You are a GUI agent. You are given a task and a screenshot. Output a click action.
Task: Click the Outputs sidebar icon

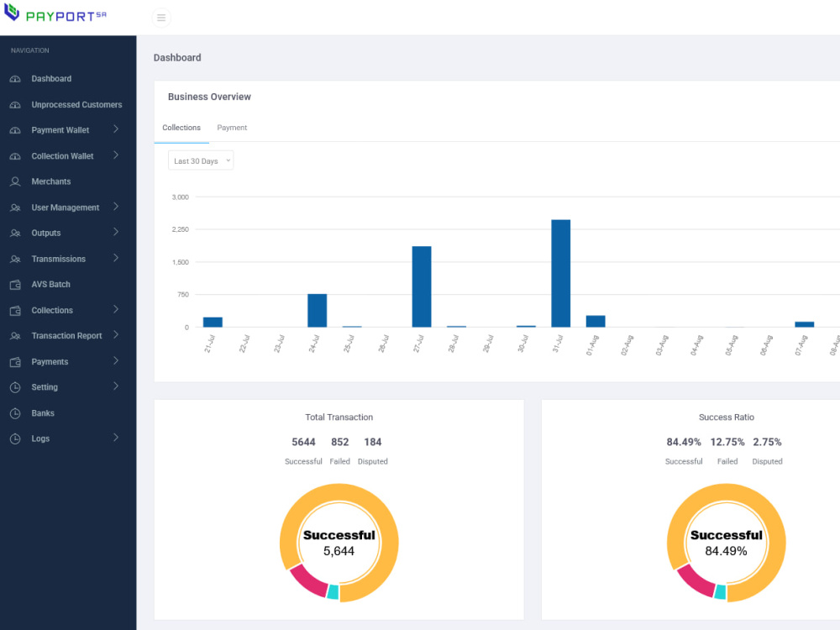click(x=15, y=233)
